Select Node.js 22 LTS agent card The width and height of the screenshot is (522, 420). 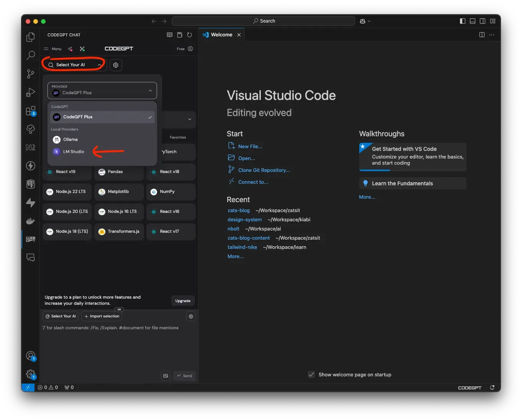pyautogui.click(x=67, y=192)
